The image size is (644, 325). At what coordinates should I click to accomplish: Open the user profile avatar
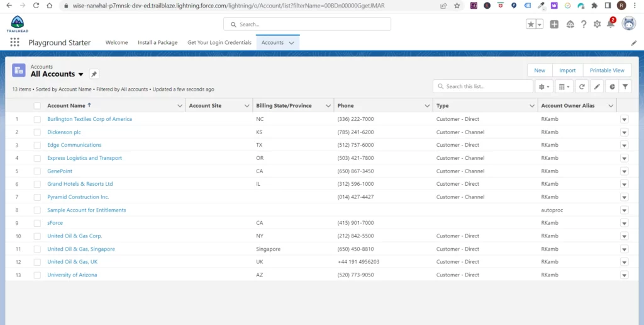coord(629,24)
